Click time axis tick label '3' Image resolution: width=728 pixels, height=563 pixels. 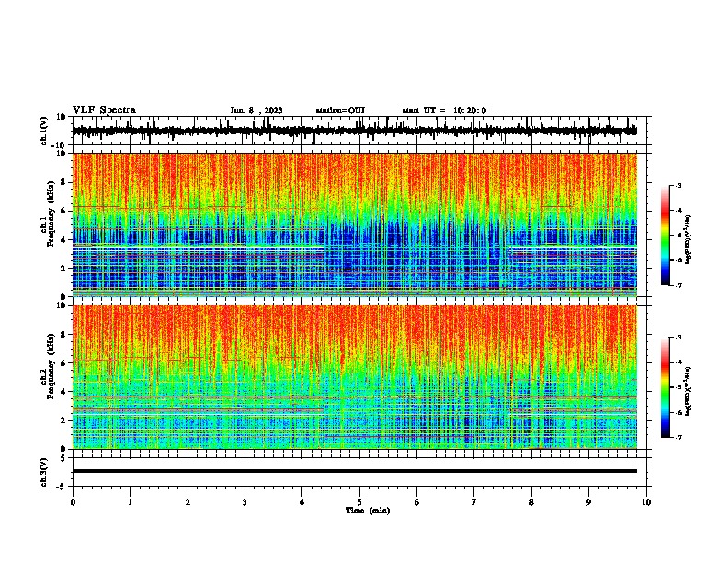(245, 502)
